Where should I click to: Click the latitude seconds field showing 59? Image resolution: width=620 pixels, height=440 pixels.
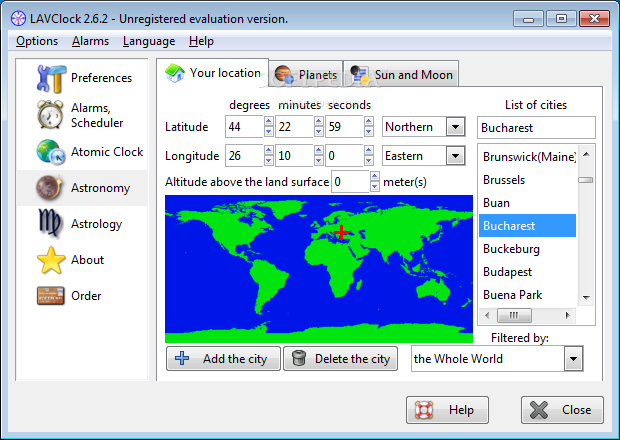(344, 127)
